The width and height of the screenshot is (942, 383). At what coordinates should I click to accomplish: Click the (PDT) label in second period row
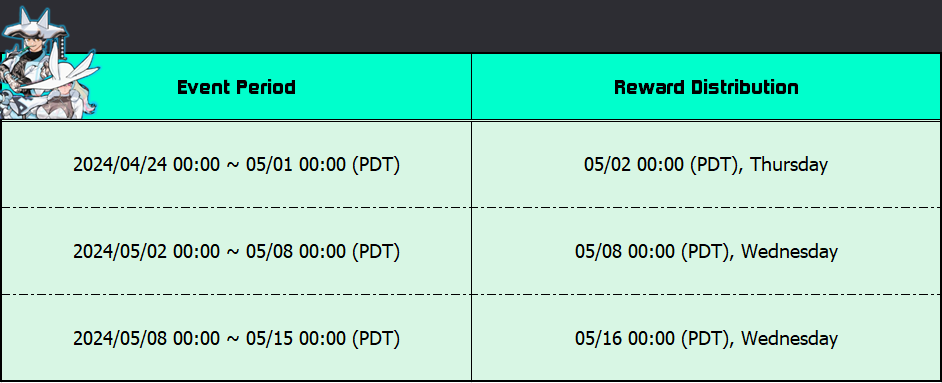375,252
